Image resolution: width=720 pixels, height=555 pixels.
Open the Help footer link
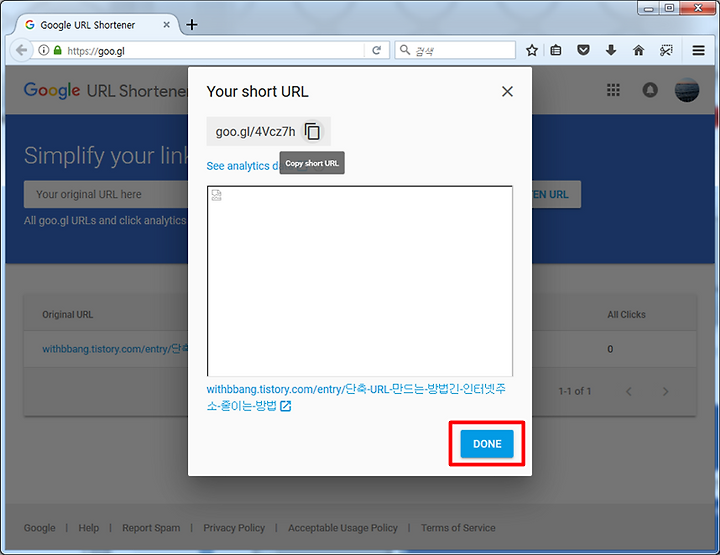point(89,528)
